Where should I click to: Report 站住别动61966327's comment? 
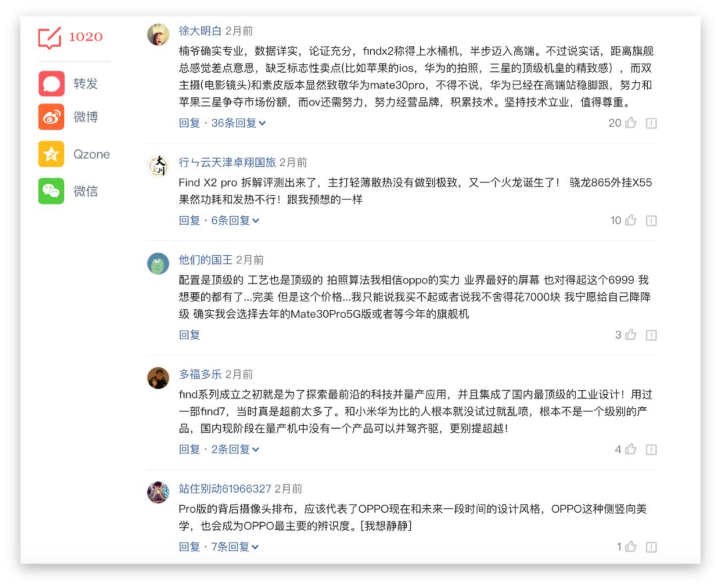coord(650,547)
